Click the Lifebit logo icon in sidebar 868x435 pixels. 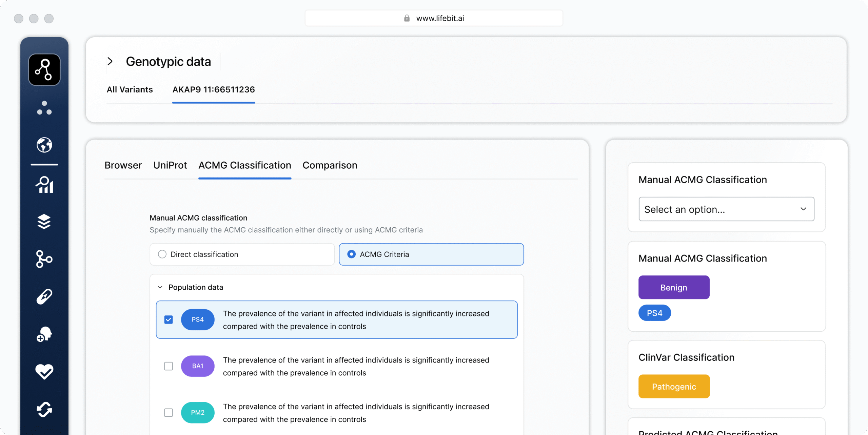44,69
